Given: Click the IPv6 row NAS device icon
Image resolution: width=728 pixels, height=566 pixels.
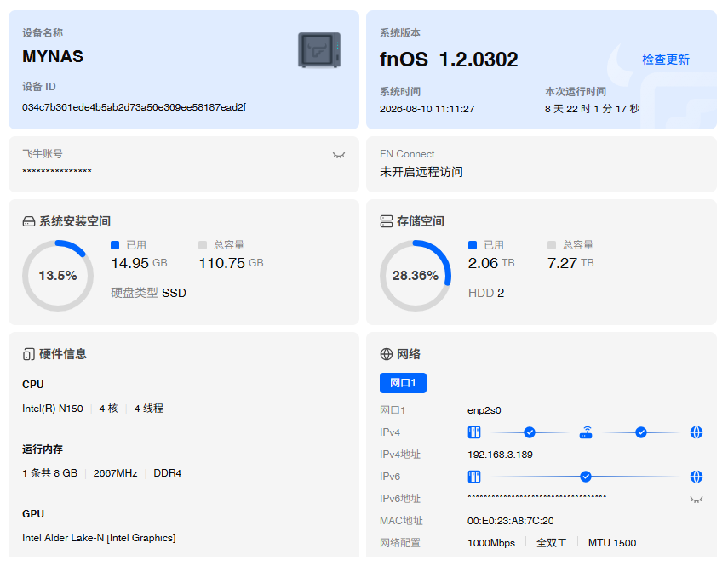Looking at the screenshot, I should point(474,477).
